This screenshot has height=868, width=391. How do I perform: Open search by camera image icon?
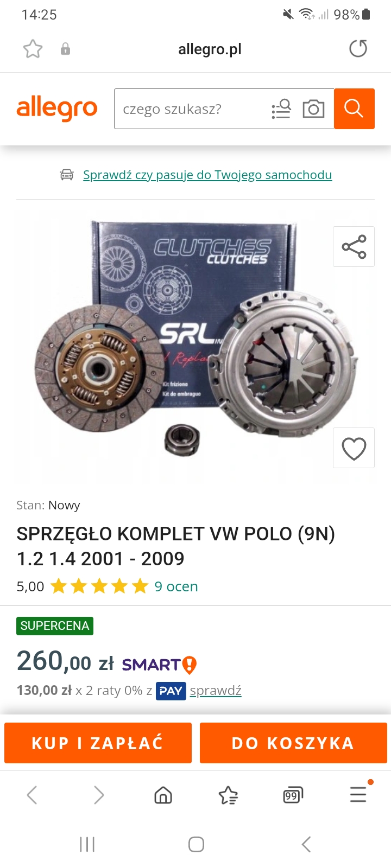point(313,109)
